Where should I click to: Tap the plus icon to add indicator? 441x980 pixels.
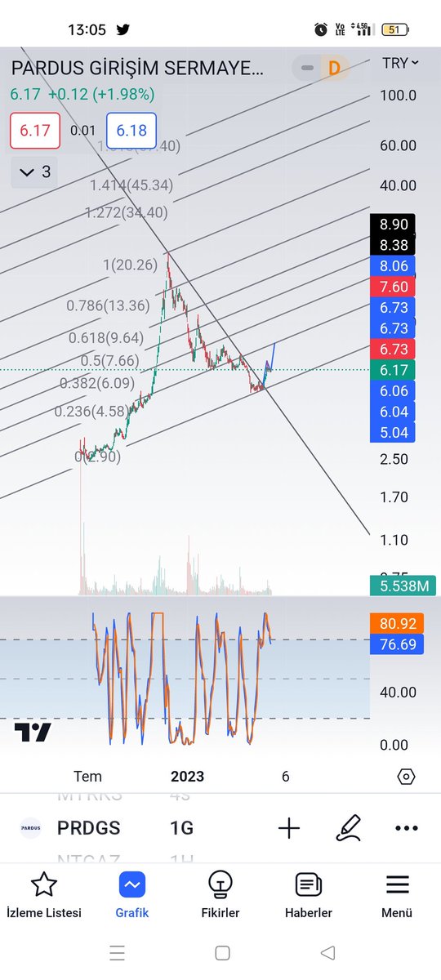coord(289,828)
